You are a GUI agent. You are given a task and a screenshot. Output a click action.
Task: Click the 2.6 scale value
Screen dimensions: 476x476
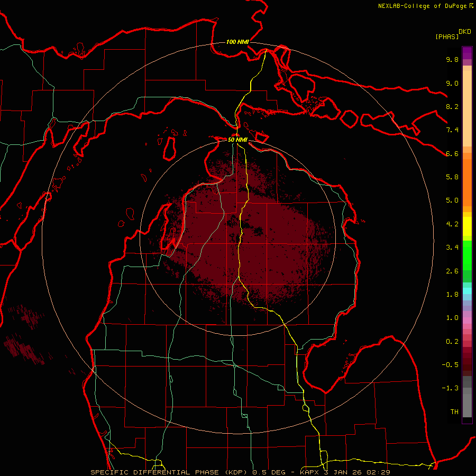tap(452, 271)
